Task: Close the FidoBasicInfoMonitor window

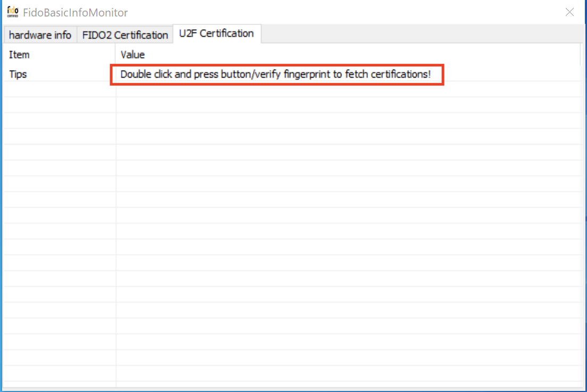Action: tap(569, 12)
